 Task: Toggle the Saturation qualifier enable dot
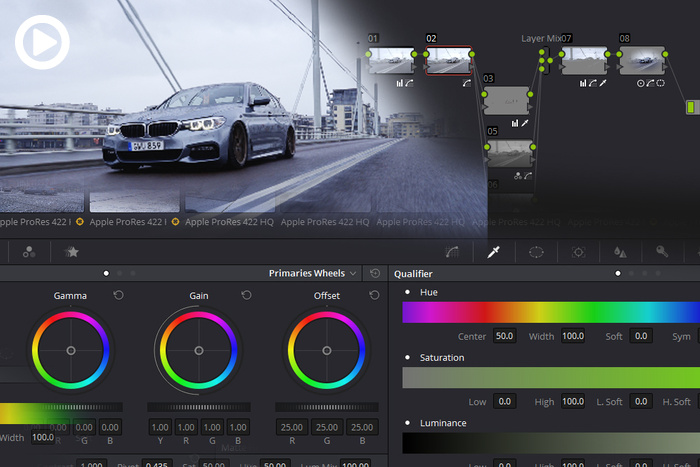pos(407,357)
